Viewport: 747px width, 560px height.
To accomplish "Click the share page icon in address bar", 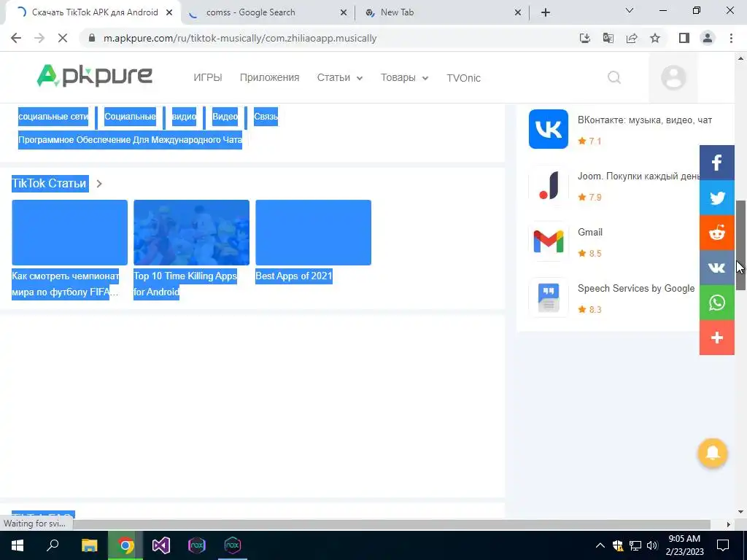I will 632,38.
